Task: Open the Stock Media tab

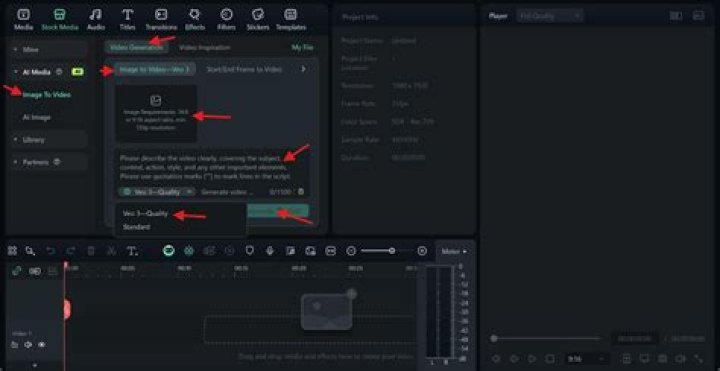Action: click(x=60, y=20)
